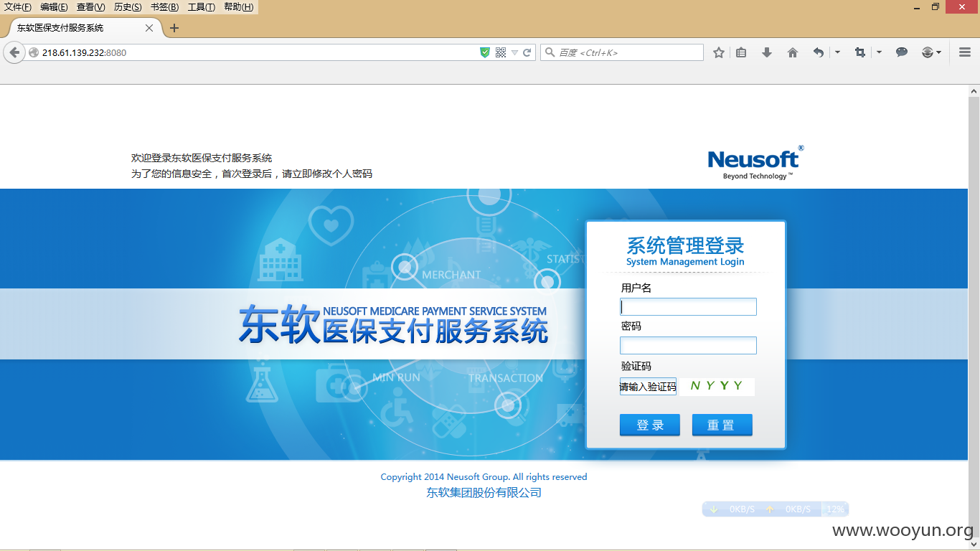The height and width of the screenshot is (551, 980).
Task: Open the 查看(V) menu
Action: 91,7
